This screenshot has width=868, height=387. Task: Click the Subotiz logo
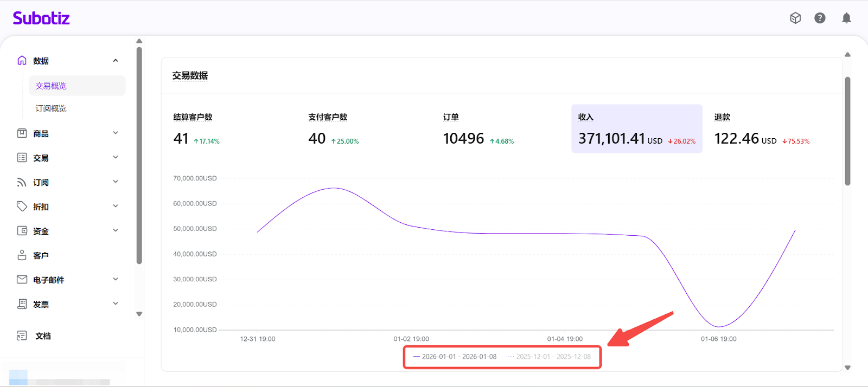[x=41, y=18]
